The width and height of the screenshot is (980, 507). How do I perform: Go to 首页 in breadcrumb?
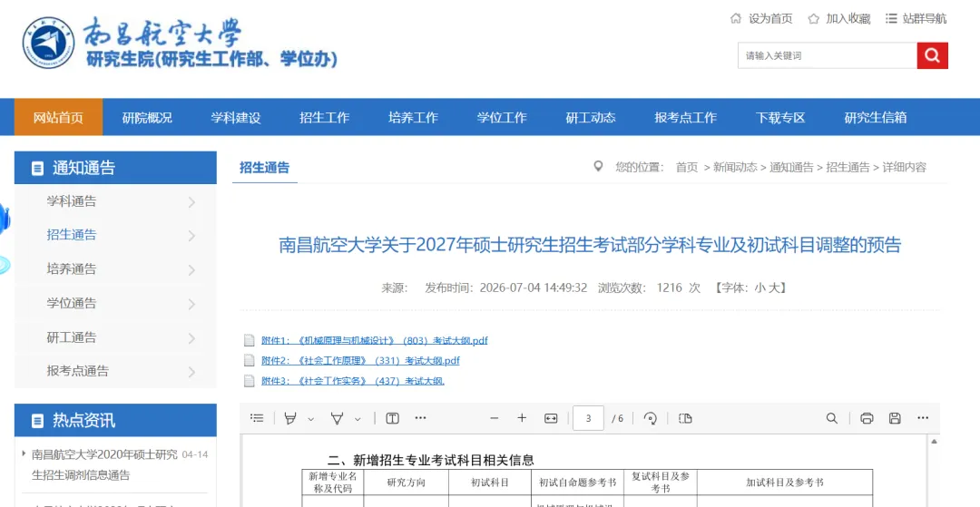687,167
